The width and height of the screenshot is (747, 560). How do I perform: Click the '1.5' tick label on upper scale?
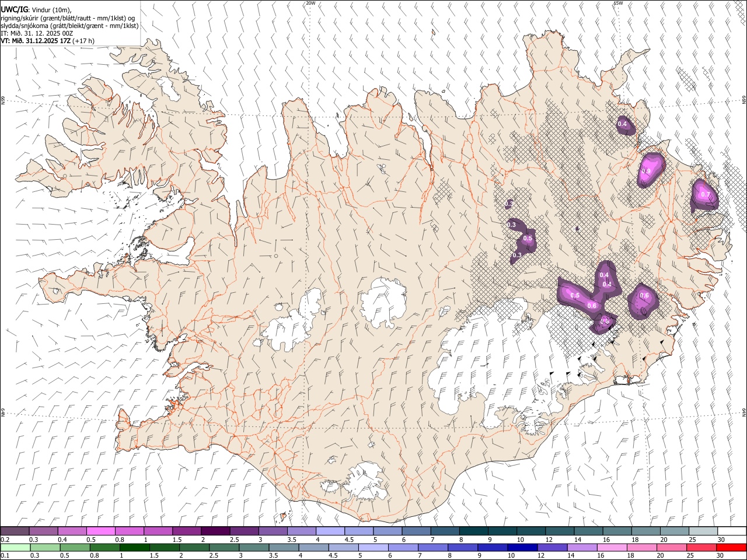click(x=176, y=540)
